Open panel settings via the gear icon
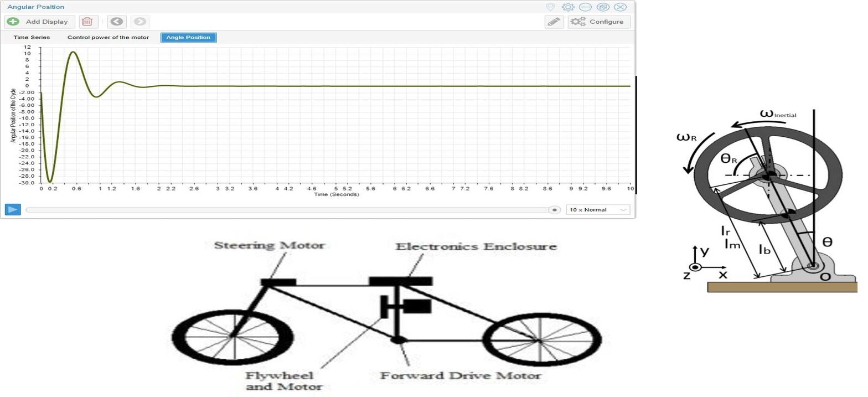The image size is (868, 397). pyautogui.click(x=567, y=7)
